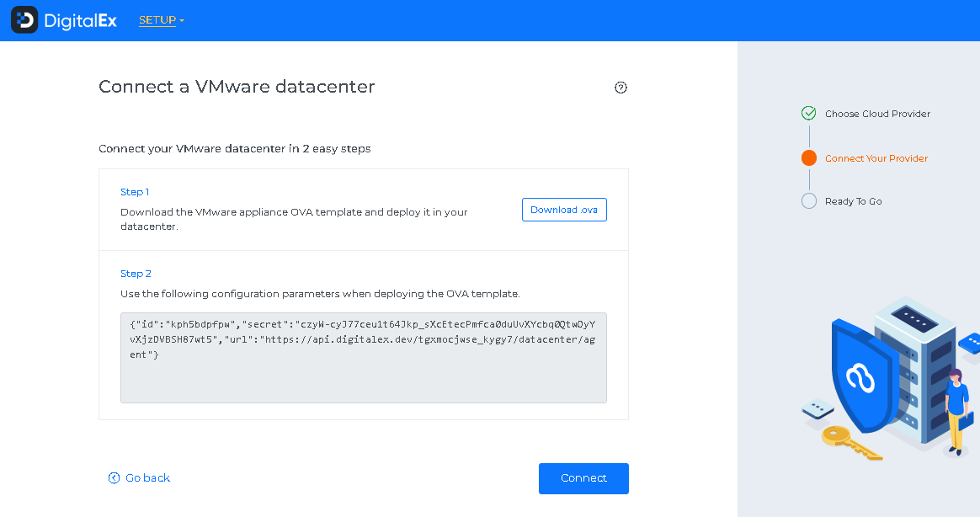Click the green checkmark for Choose Cloud Provider
Viewport: 980px width, 517px height.
pos(809,113)
